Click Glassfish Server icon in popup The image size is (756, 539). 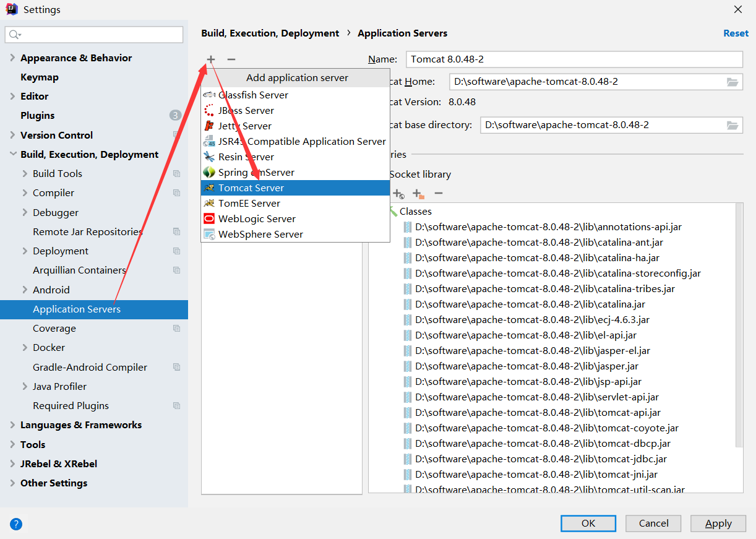(209, 95)
